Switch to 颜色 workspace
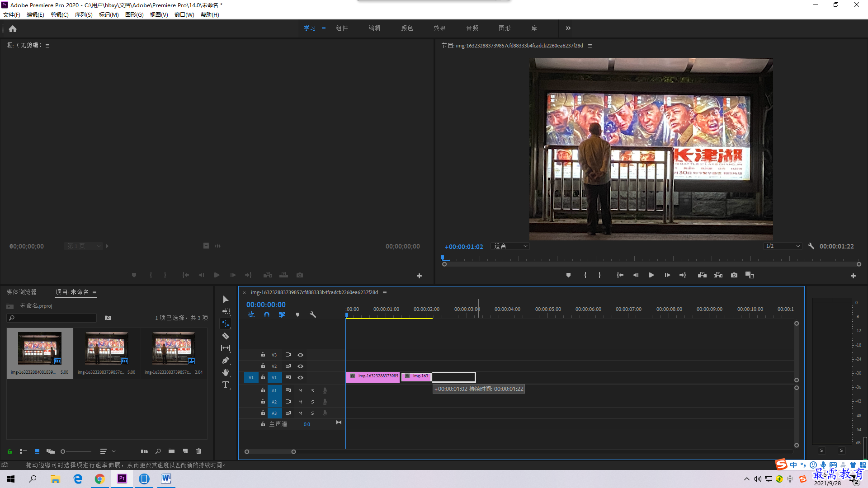Image resolution: width=868 pixels, height=488 pixels. pyautogui.click(x=407, y=28)
